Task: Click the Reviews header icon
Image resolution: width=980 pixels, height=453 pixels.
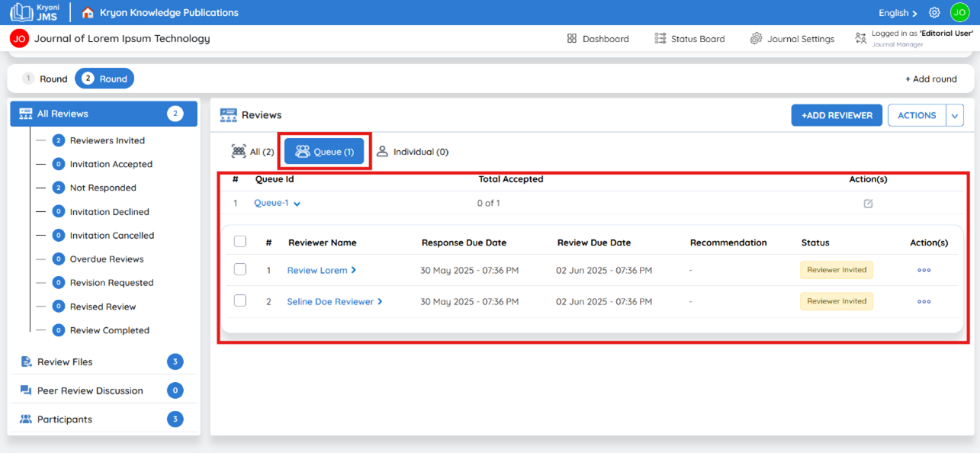Action: click(228, 115)
